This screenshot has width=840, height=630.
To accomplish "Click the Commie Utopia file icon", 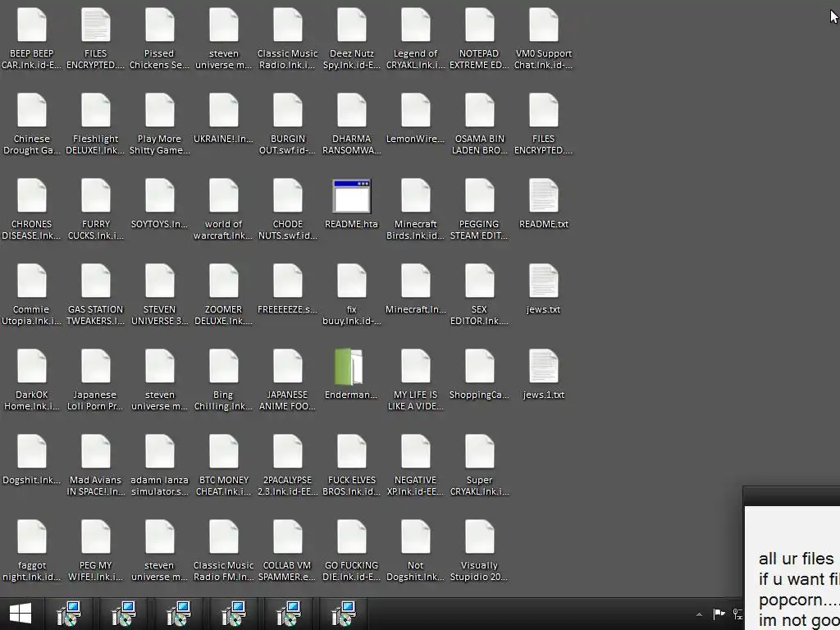I will [x=32, y=281].
